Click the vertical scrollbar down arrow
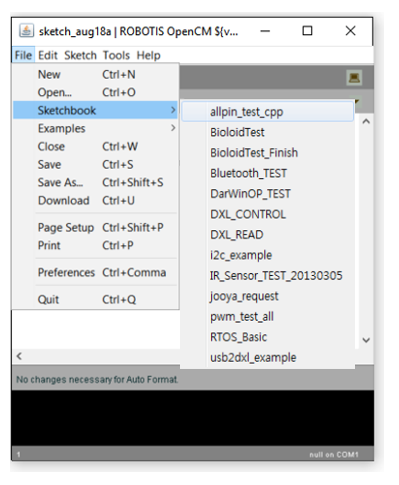Screen dimensions: 399x485 [x=366, y=340]
